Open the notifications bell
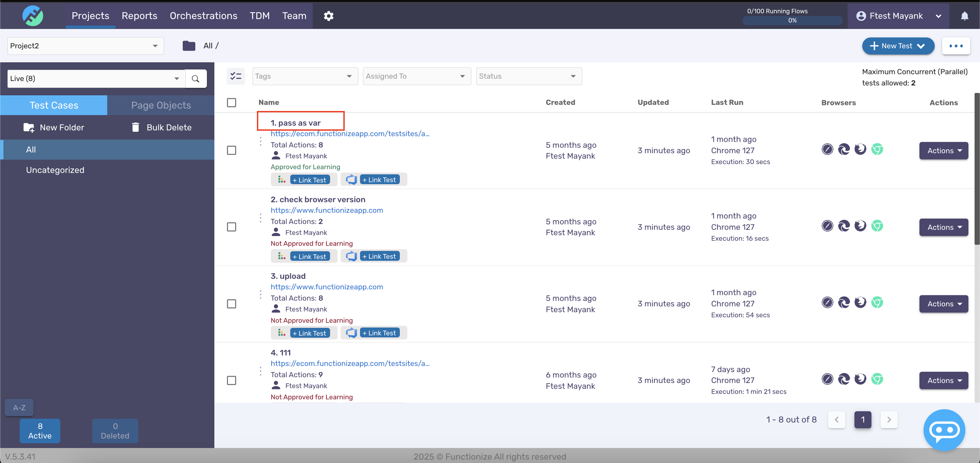Viewport: 980px width, 463px height. [964, 16]
